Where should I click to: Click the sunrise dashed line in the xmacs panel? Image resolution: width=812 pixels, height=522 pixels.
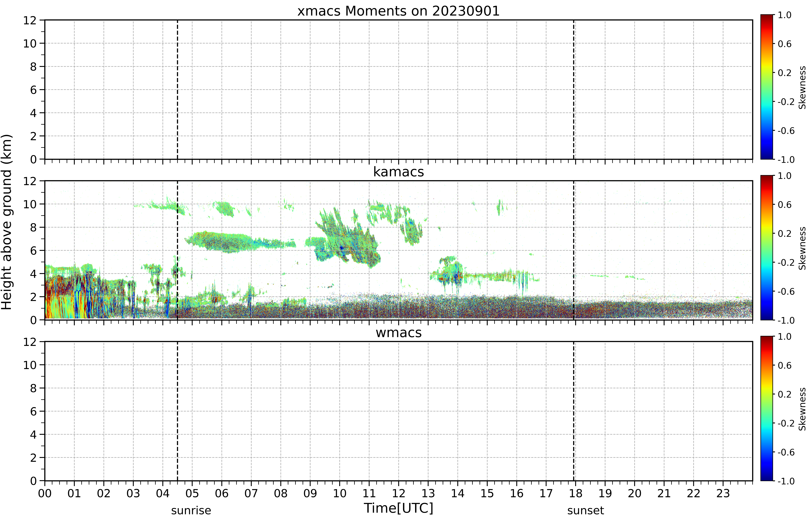177,90
